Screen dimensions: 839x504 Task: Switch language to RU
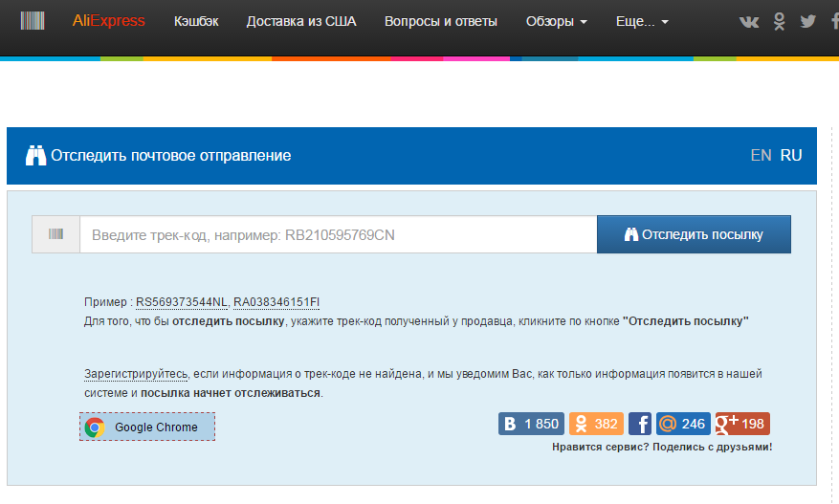click(791, 155)
